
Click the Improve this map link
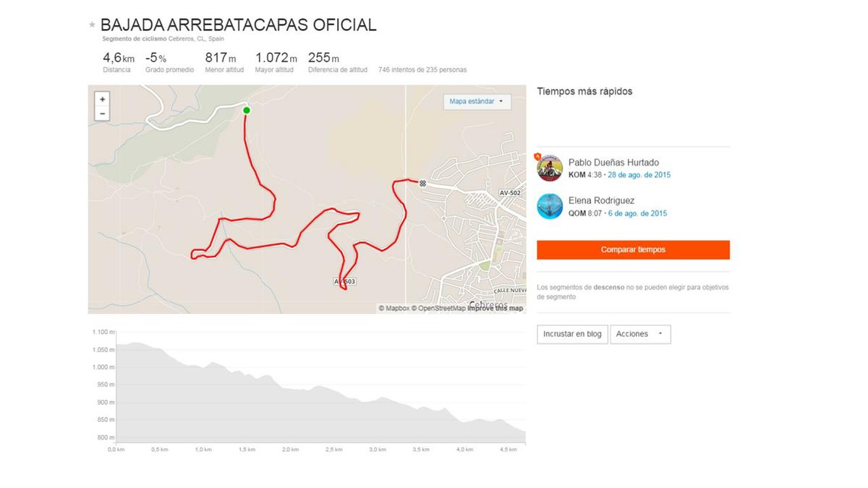point(495,308)
